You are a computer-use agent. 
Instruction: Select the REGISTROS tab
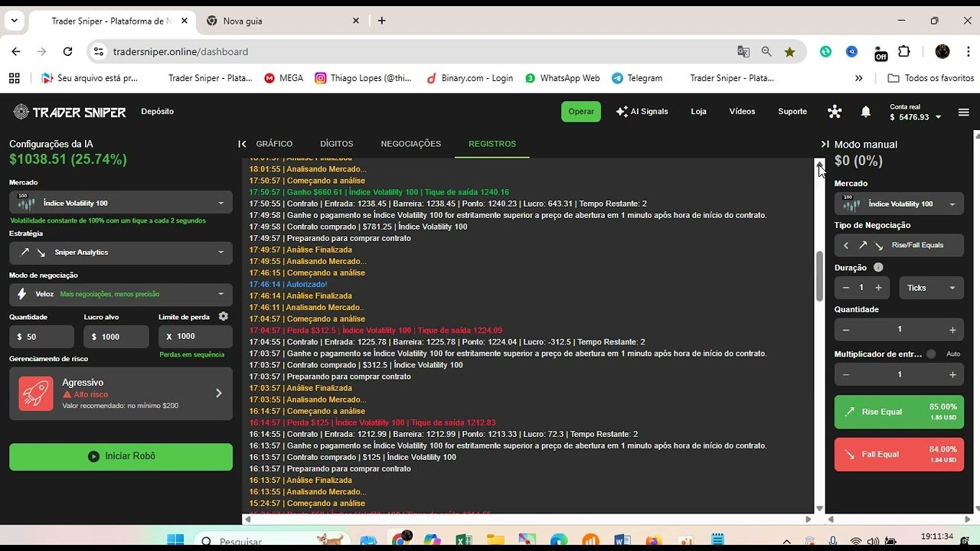pos(492,144)
